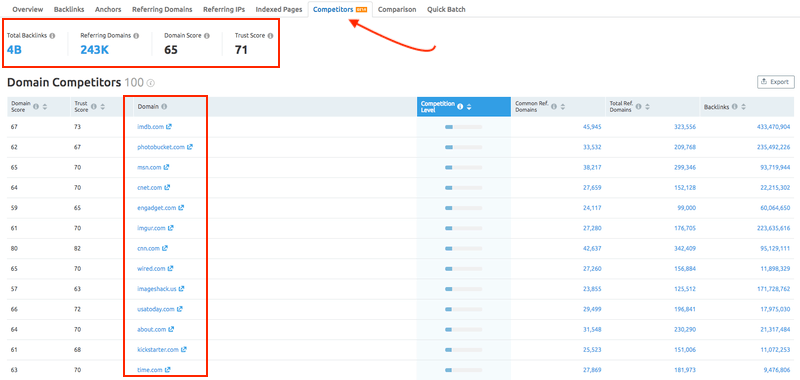Switch to the Backlinks tab

(69, 9)
